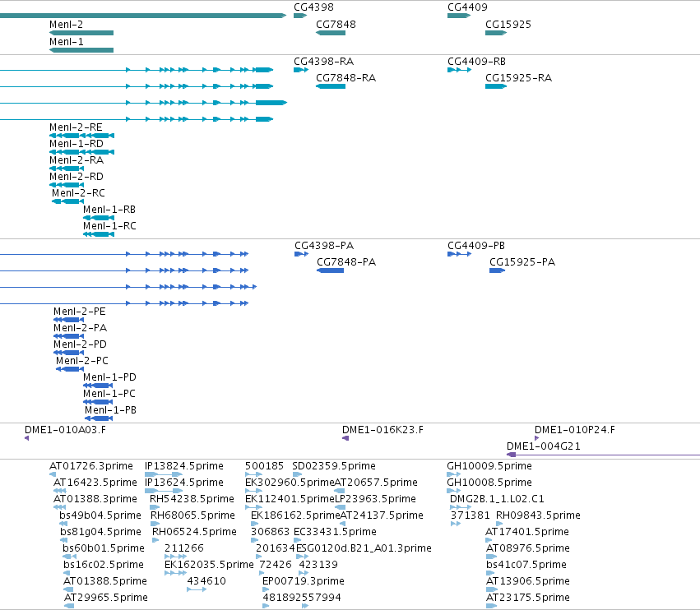
Task: Select EST bs16c02.5prime
Action: point(67,573)
